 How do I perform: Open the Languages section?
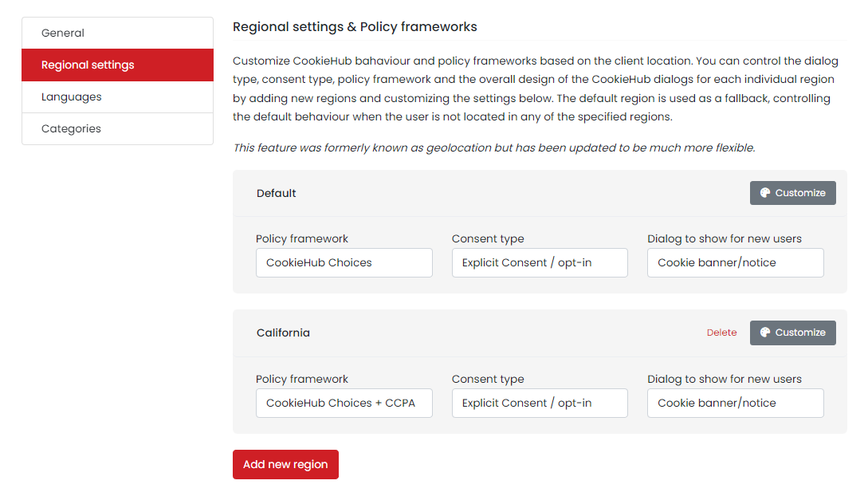[117, 96]
